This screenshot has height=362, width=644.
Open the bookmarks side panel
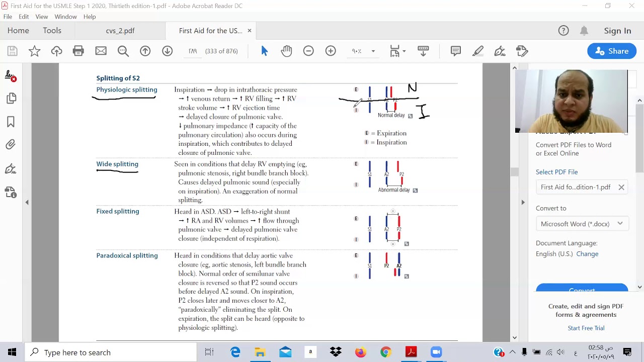(11, 122)
